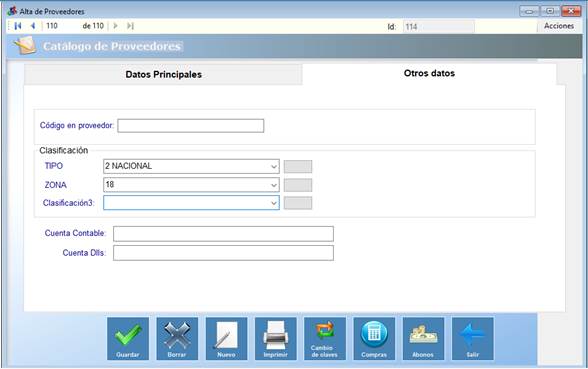Click the Borrar X button
The height and width of the screenshot is (369, 588).
coord(177,339)
